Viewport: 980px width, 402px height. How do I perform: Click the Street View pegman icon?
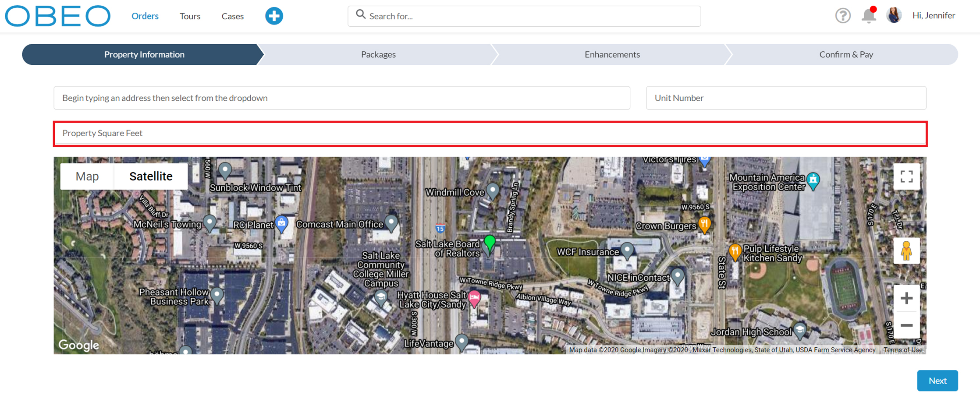[906, 251]
